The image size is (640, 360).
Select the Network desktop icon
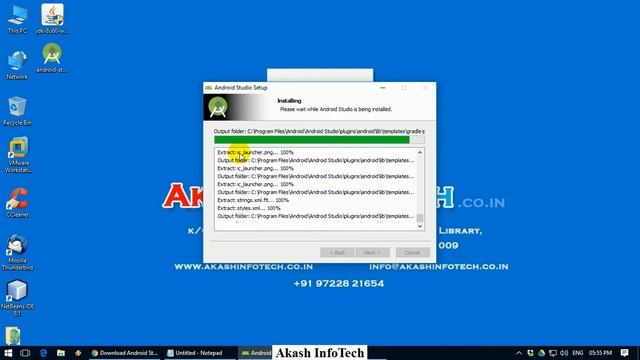click(x=17, y=65)
